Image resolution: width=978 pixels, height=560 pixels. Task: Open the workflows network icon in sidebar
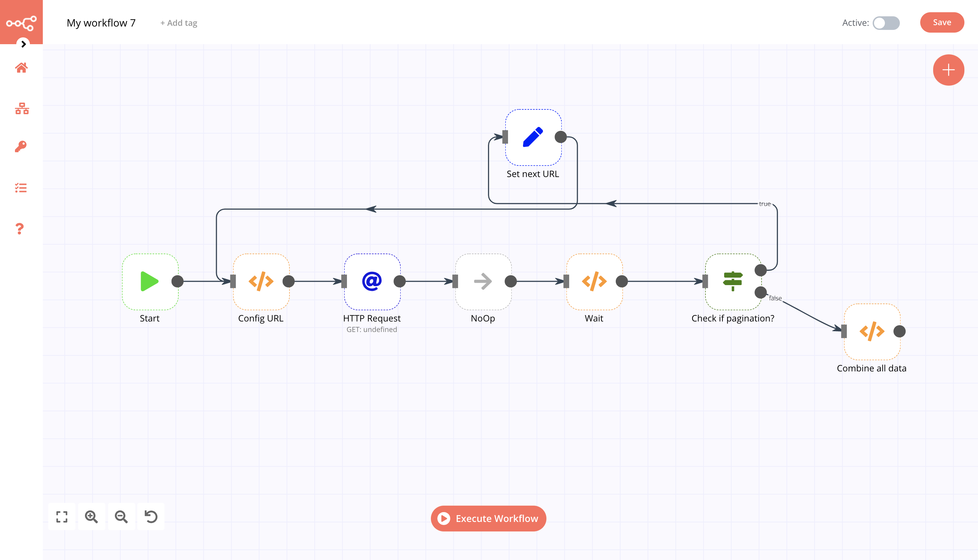[21, 108]
